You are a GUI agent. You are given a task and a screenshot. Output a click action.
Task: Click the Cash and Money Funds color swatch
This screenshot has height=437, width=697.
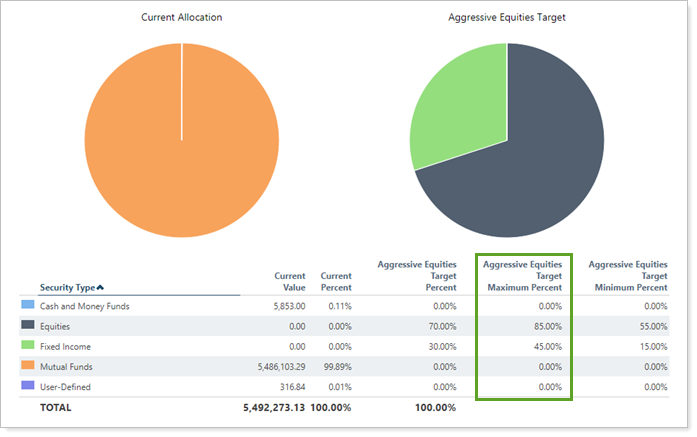click(x=27, y=306)
